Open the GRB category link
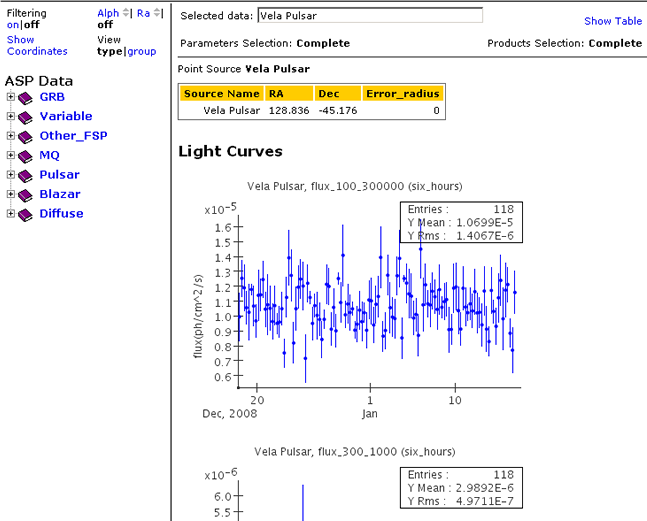The image size is (647, 521). point(52,97)
